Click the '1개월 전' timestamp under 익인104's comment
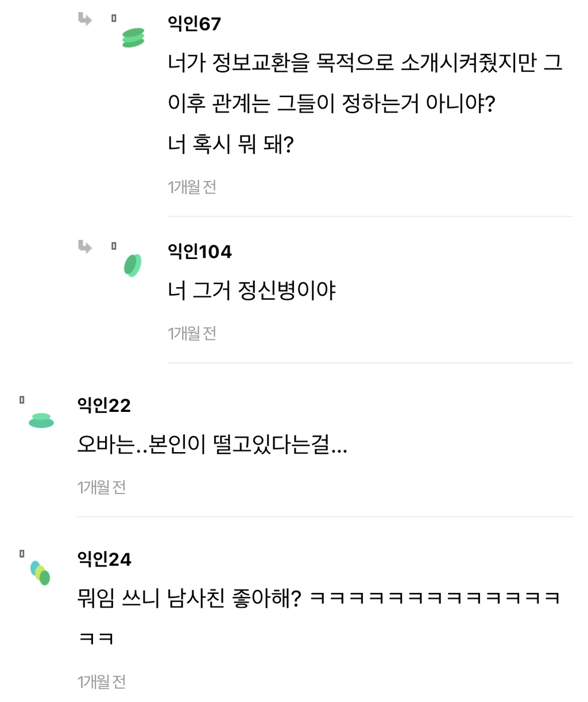This screenshot has height=702, width=588. click(x=192, y=333)
